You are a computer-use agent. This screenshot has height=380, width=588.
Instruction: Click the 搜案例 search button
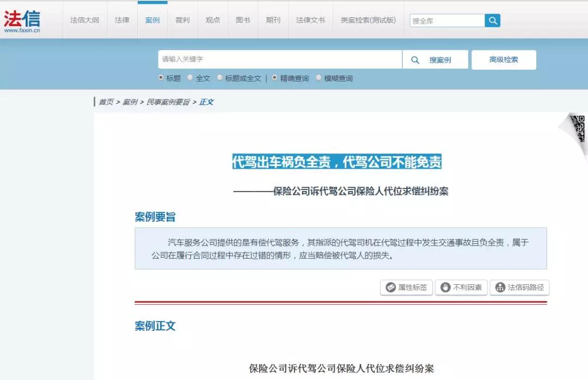point(435,60)
